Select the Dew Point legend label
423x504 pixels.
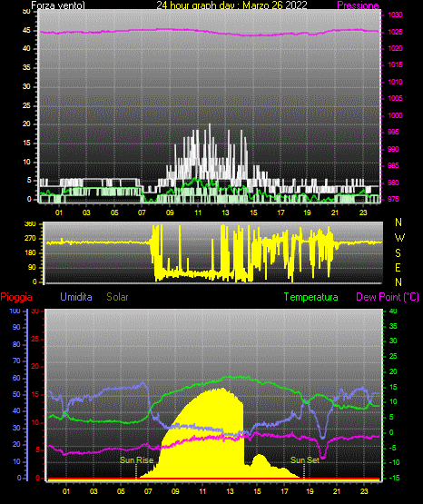[388, 297]
